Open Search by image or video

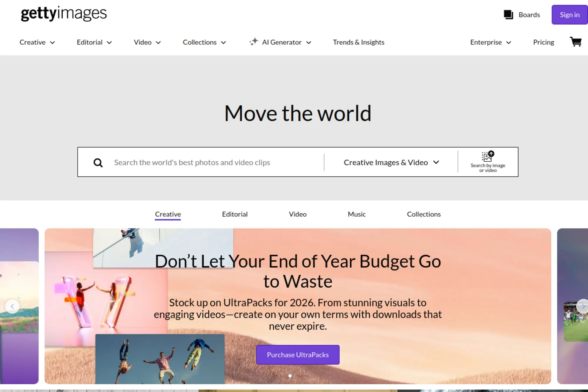pyautogui.click(x=488, y=162)
